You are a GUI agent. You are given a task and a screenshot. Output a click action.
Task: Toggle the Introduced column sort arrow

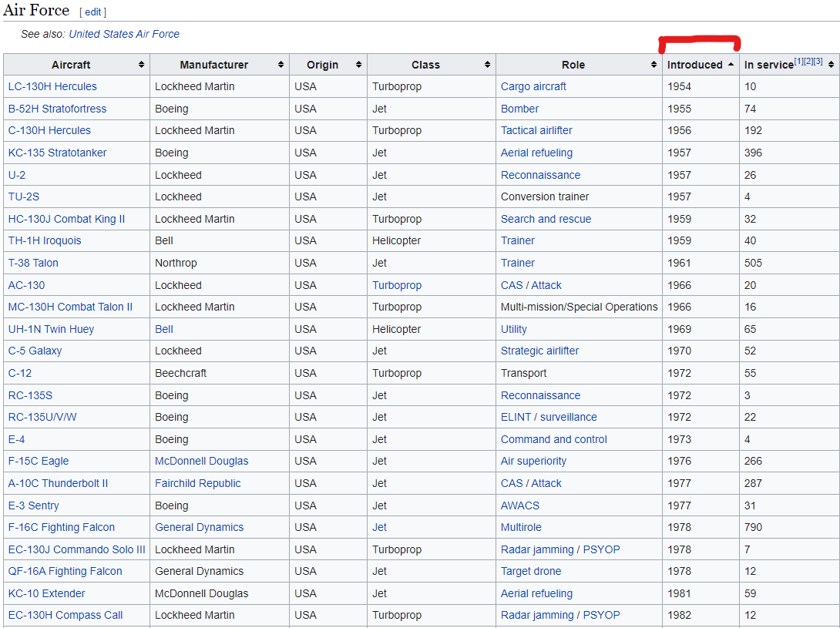731,65
